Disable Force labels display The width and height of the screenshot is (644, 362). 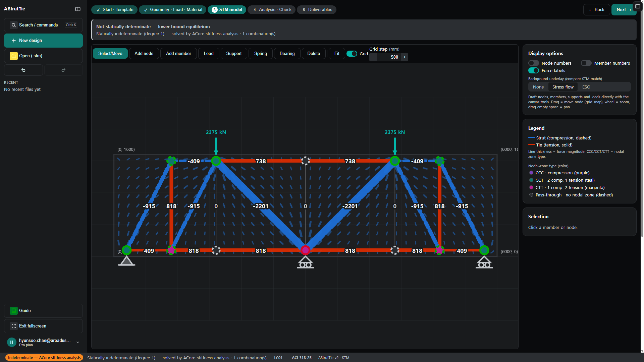(534, 70)
